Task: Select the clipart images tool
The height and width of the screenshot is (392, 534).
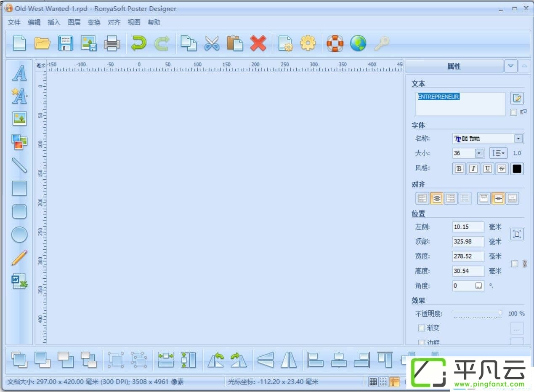Action: click(x=19, y=142)
